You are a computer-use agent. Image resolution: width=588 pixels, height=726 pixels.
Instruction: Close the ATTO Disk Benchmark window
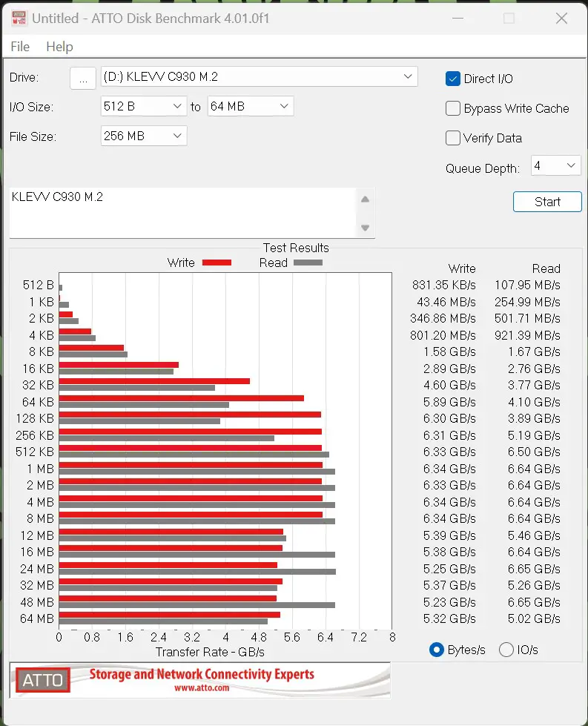coord(561,18)
